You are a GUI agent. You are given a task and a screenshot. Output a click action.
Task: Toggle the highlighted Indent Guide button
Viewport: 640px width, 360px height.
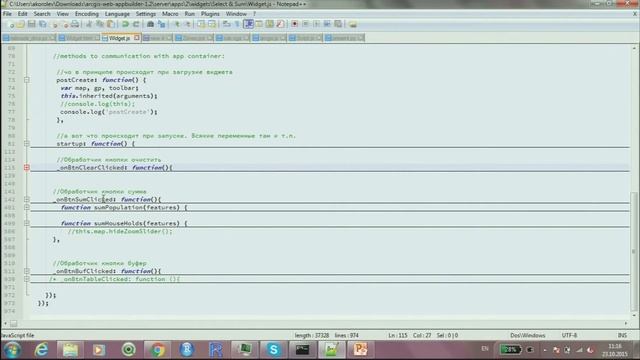(x=248, y=24)
